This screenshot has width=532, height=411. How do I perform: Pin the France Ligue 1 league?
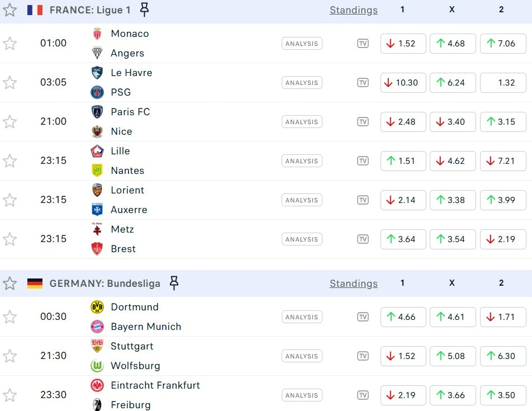tap(145, 10)
